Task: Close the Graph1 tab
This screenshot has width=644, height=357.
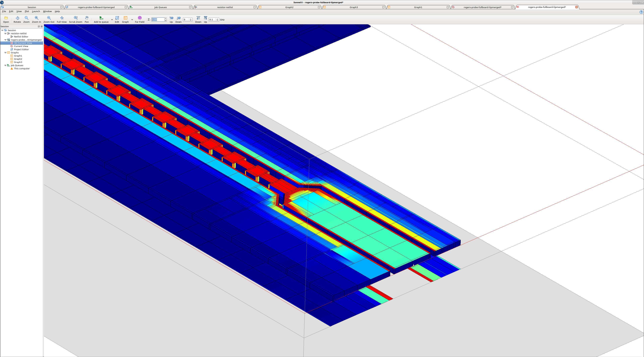Action: click(447, 7)
